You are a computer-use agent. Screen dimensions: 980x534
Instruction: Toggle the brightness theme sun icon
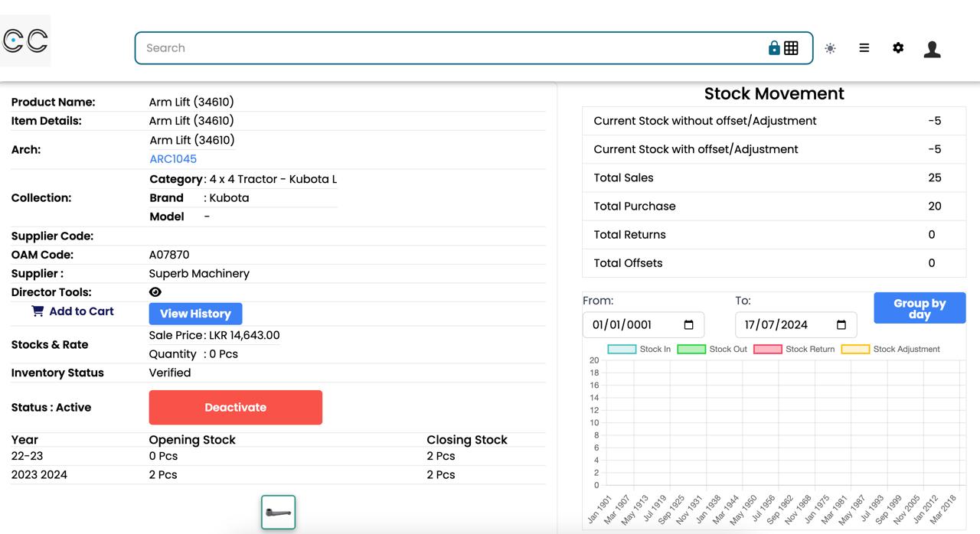click(830, 48)
